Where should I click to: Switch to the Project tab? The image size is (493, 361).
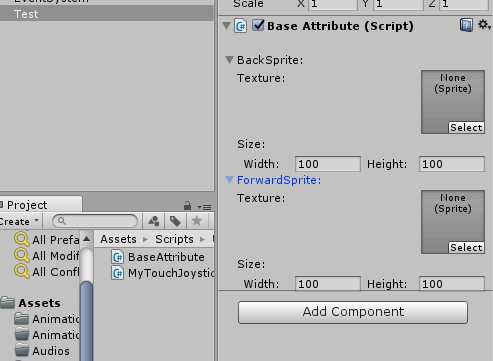point(40,204)
